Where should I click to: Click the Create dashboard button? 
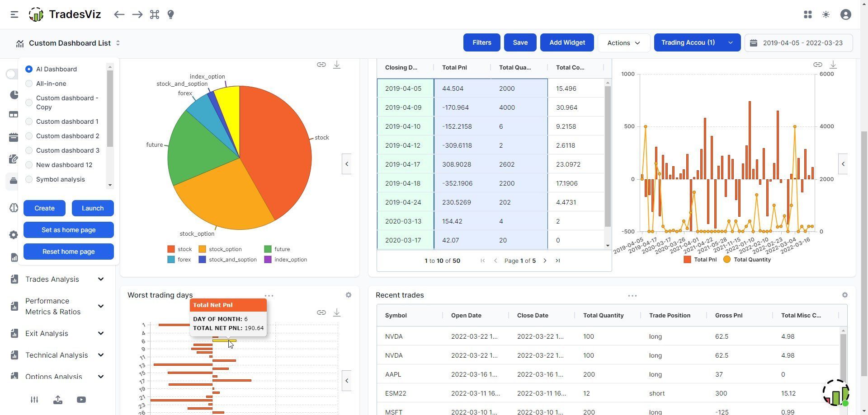tap(44, 208)
